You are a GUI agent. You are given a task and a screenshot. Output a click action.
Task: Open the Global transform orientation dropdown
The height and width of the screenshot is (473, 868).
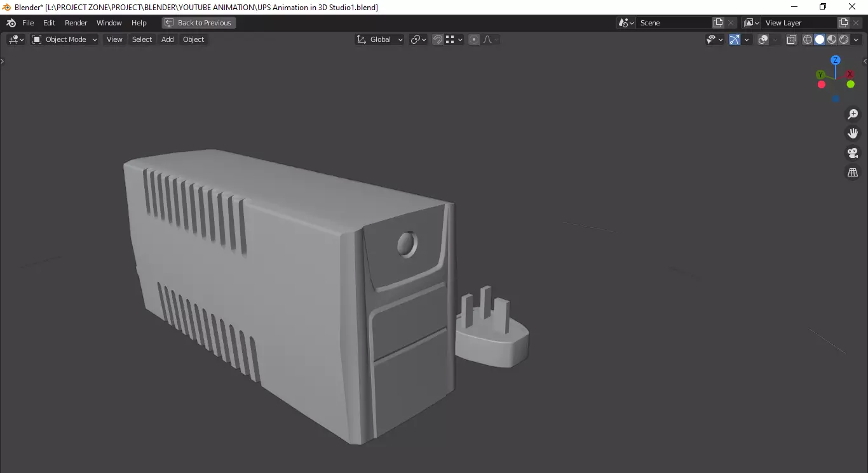(x=379, y=39)
